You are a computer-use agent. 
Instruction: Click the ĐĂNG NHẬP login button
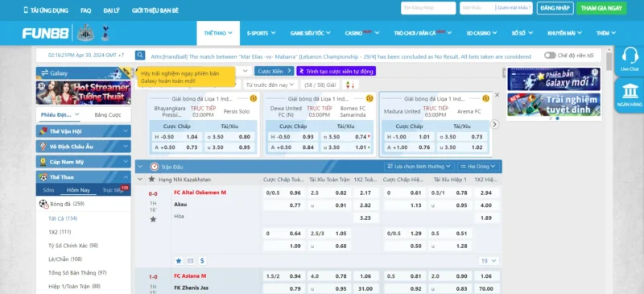[555, 8]
